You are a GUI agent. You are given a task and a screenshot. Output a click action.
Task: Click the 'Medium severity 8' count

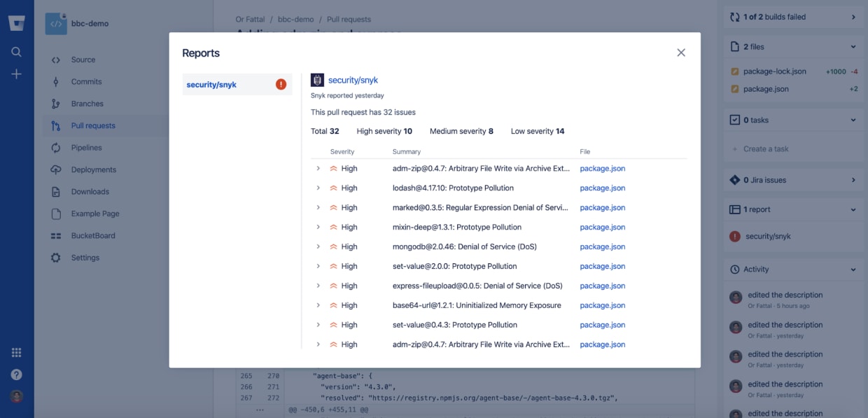461,132
